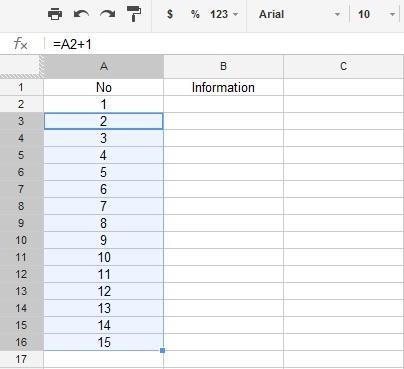404x369 pixels.
Task: Click the Information cell in B1
Action: point(223,87)
